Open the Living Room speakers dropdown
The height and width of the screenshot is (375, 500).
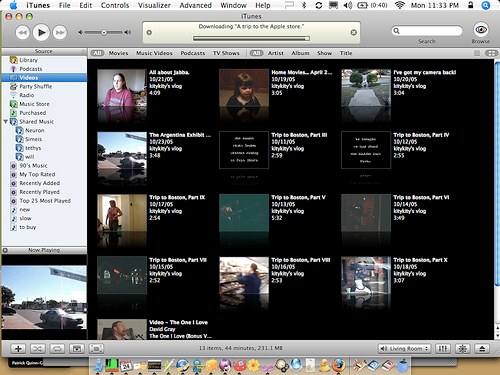[x=404, y=349]
